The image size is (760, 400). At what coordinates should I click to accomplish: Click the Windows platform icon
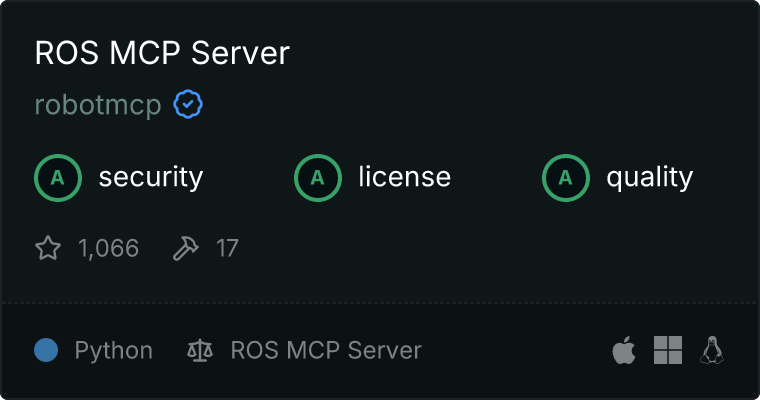[x=668, y=350]
